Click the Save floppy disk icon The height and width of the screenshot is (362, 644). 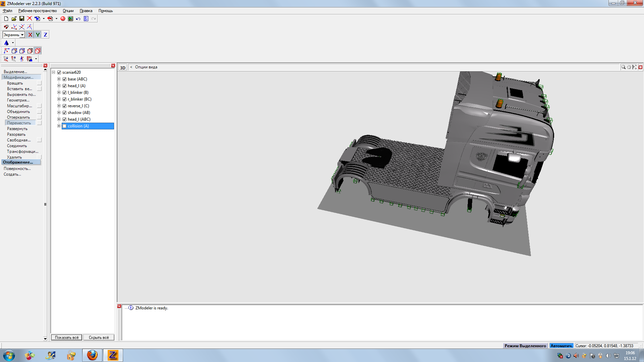pos(22,19)
